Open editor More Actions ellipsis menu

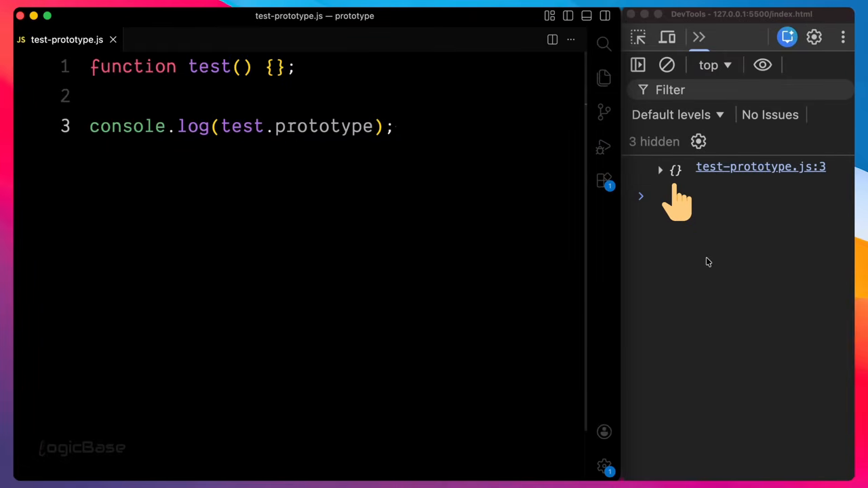click(571, 39)
